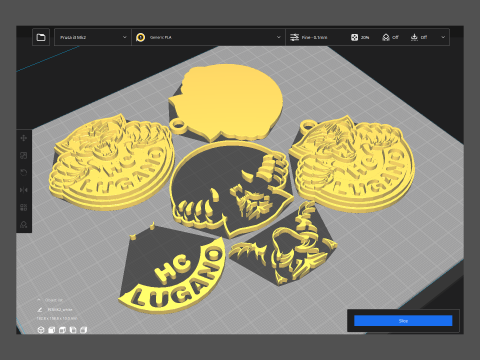Click the print profile sliders icon
This screenshot has height=360, width=480.
[x=294, y=37]
